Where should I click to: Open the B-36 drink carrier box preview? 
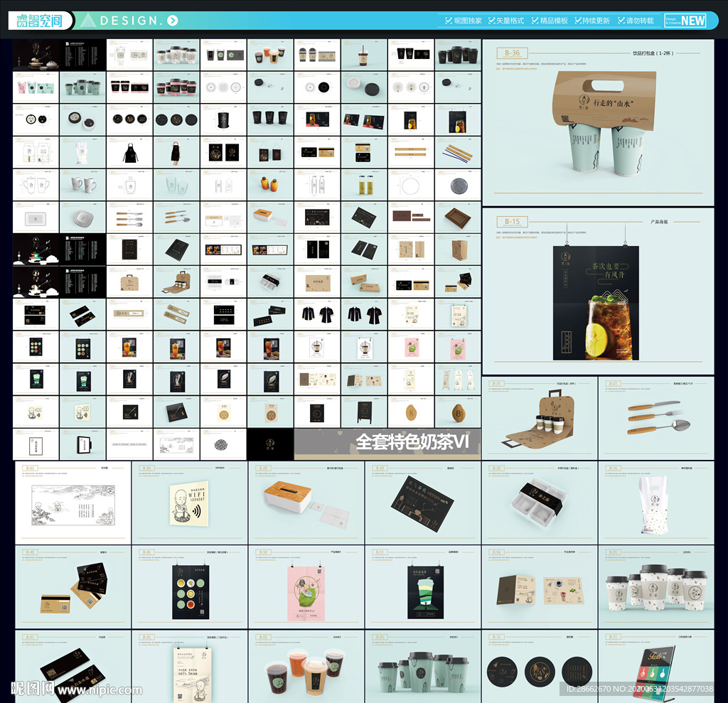(x=598, y=122)
